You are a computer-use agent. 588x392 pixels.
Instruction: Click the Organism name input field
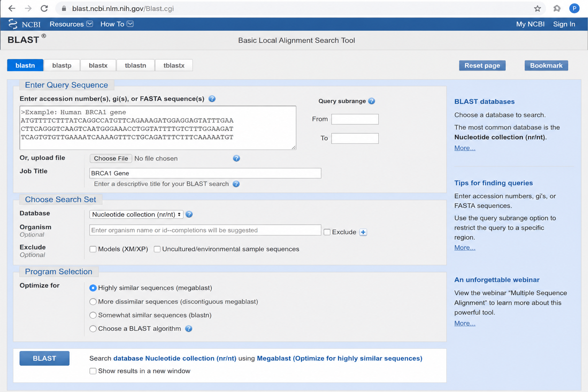205,230
